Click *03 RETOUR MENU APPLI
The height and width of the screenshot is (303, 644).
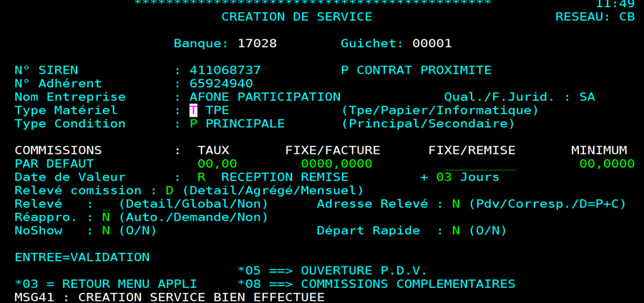pos(113,284)
